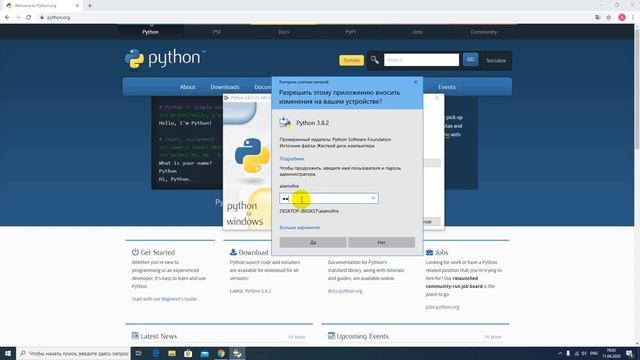
Task: Open the About menu item
Action: tap(187, 87)
